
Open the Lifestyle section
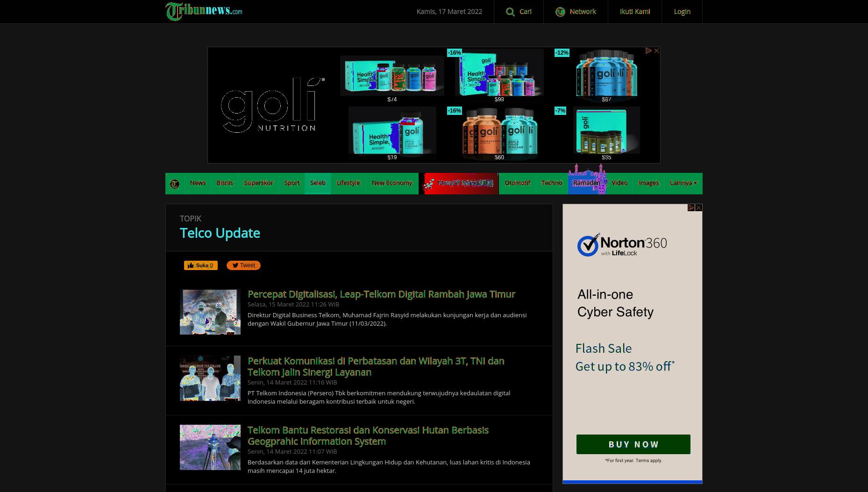tap(348, 183)
